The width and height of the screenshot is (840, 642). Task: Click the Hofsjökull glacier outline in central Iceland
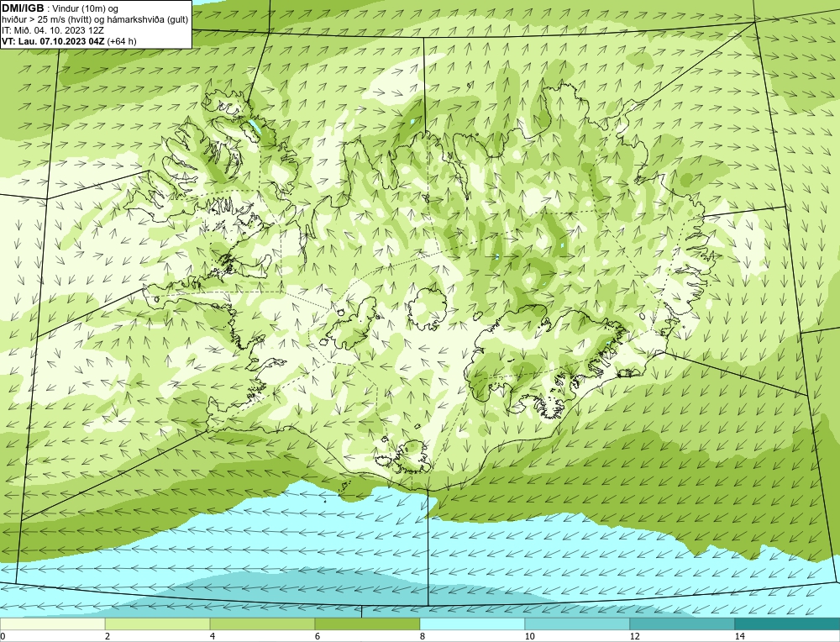[427, 308]
